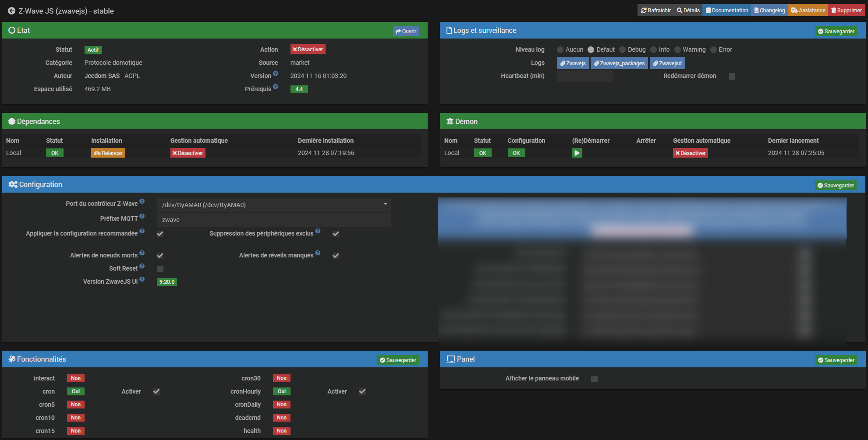Show help for Version ZwaveJS UI
Screen dimensions: 868x440
(142, 279)
